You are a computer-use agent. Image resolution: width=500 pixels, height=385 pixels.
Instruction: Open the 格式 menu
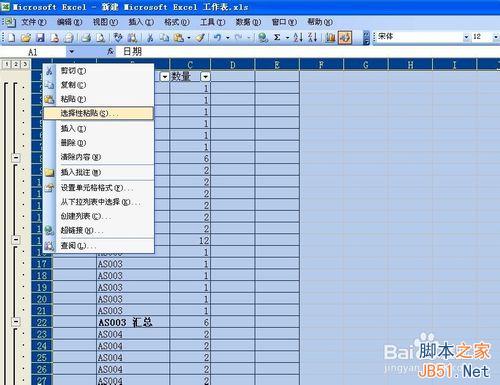177,22
